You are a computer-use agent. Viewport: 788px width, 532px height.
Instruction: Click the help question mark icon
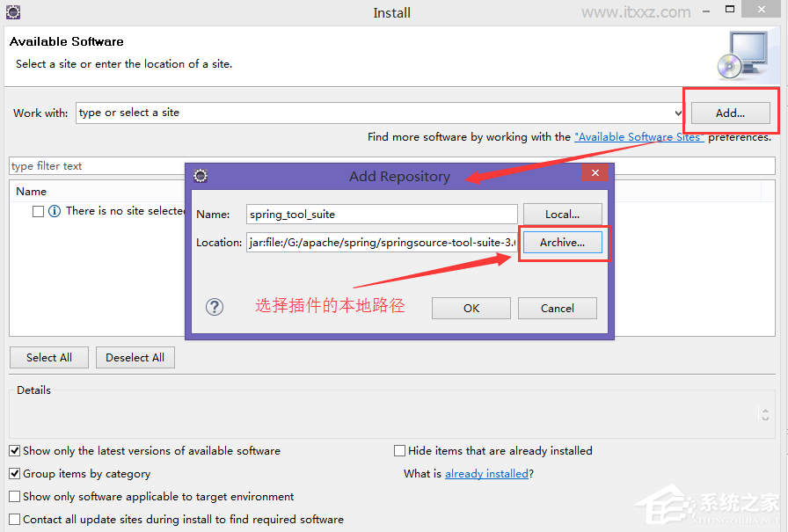point(215,307)
